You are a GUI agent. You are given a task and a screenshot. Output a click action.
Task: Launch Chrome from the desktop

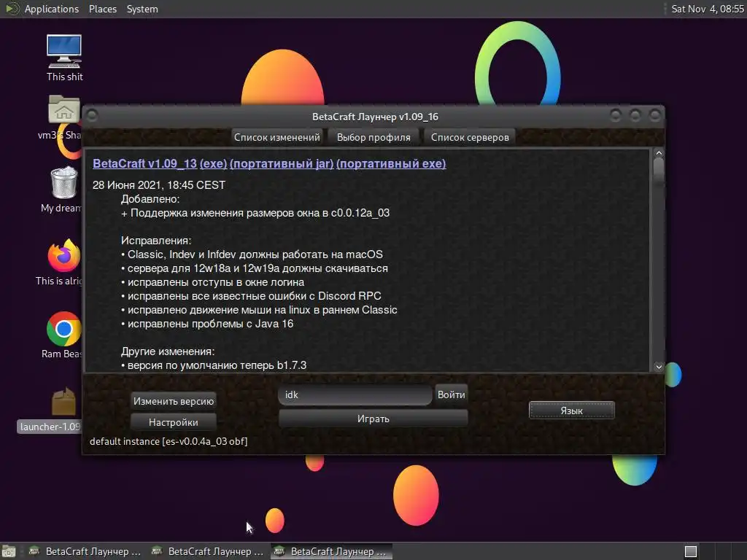coord(64,329)
